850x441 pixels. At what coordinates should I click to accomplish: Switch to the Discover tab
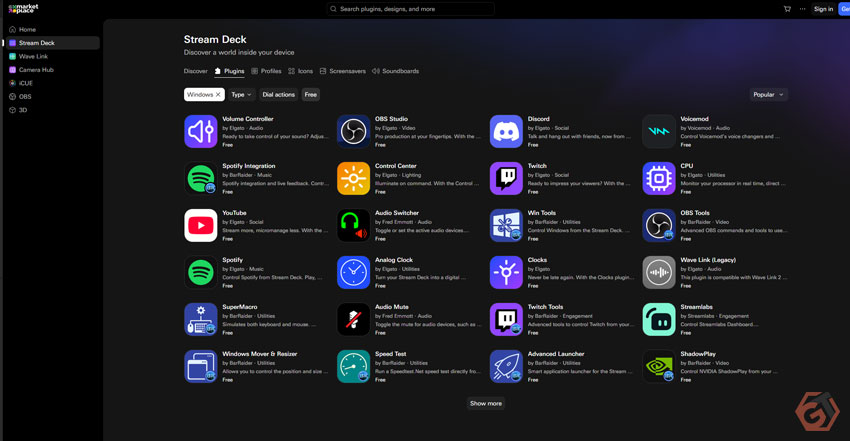[x=195, y=71]
